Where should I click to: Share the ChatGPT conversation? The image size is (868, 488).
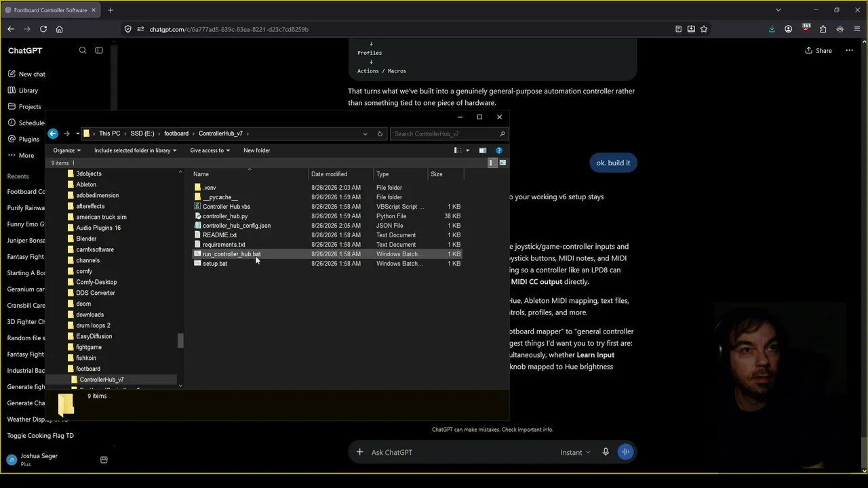click(x=818, y=50)
